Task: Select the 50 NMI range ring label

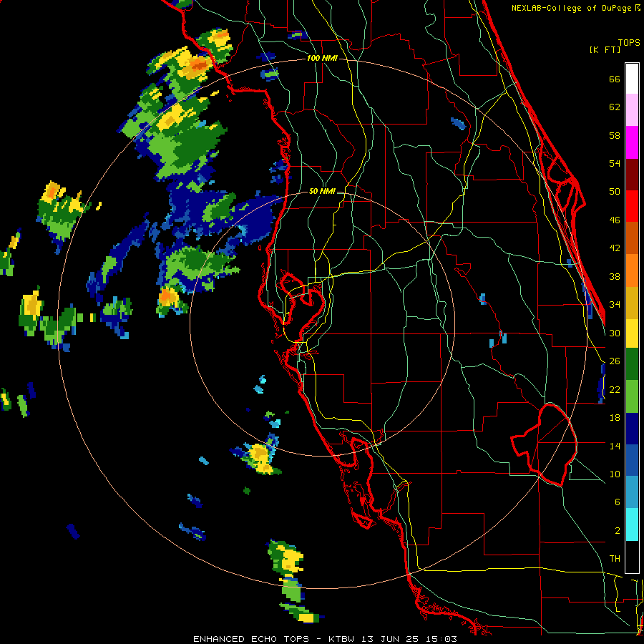Action: pyautogui.click(x=322, y=191)
